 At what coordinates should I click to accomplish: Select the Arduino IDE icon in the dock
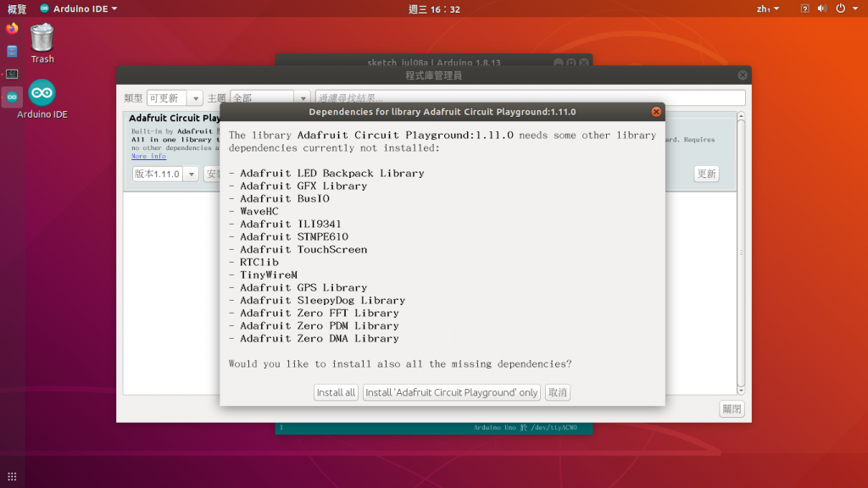[x=12, y=97]
